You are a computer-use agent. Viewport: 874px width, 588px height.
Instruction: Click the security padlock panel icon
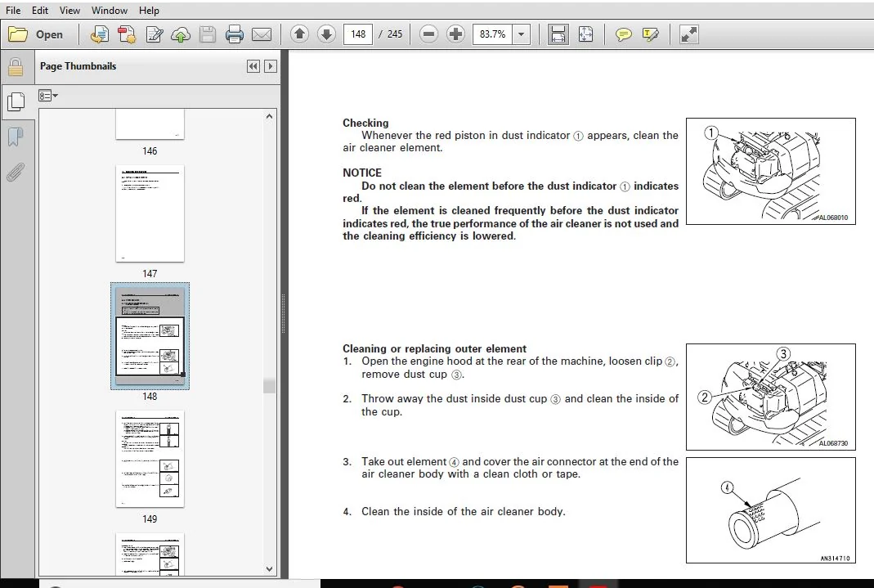(x=16, y=67)
